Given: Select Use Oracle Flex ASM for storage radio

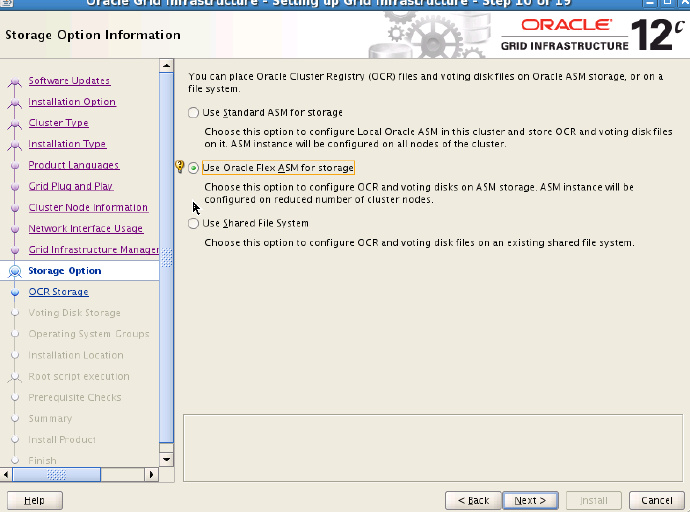Looking at the screenshot, I should click(x=193, y=168).
